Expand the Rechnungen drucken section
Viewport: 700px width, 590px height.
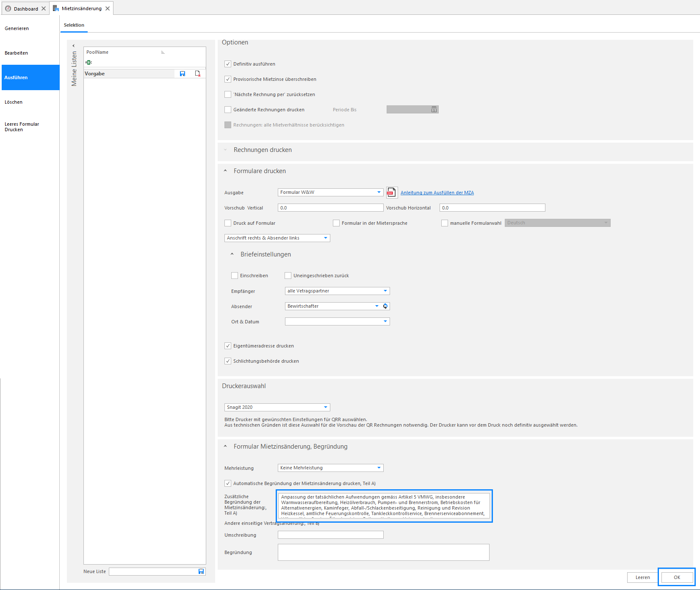(263, 150)
